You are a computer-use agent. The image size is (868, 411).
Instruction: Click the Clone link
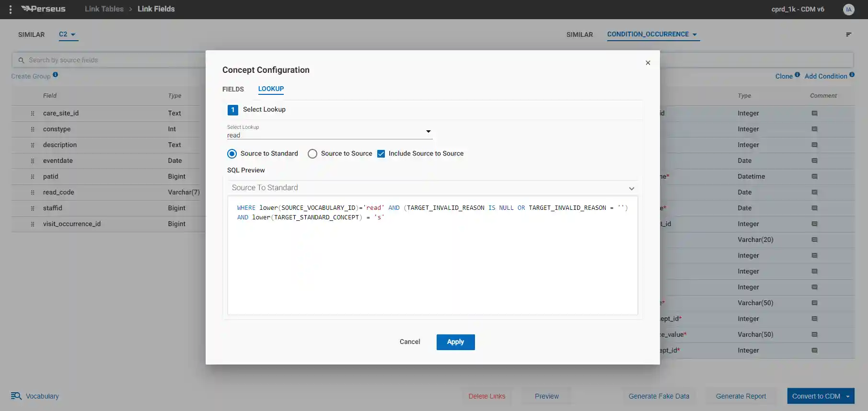pos(784,76)
